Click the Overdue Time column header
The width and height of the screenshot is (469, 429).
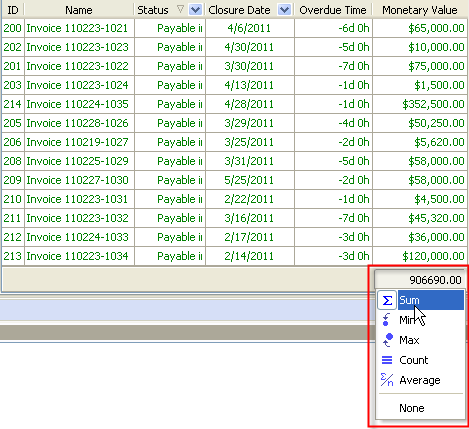[x=333, y=10]
